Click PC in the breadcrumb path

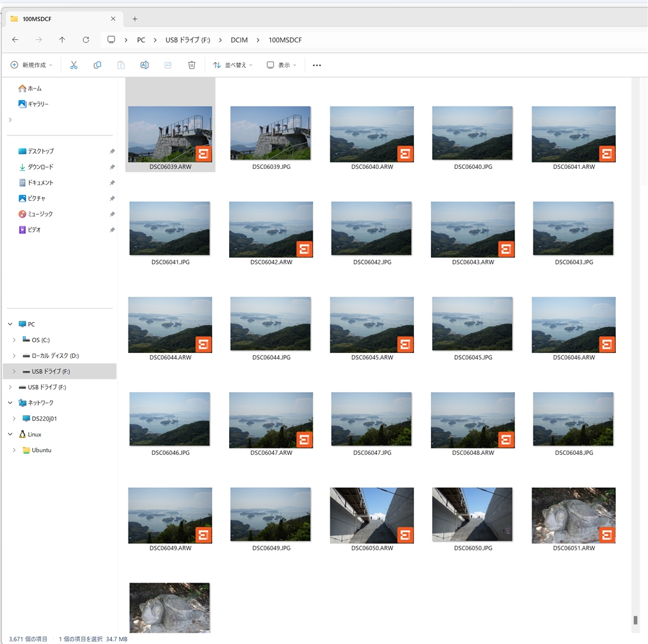[x=141, y=40]
